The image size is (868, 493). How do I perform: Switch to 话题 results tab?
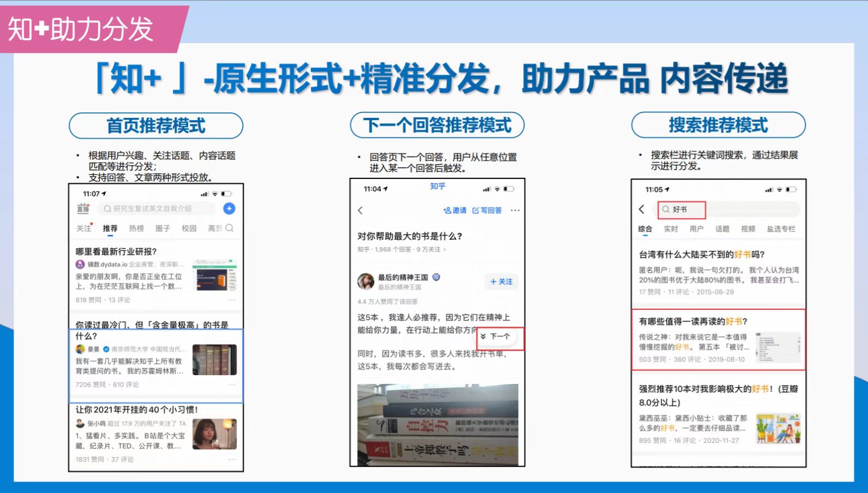[x=722, y=229]
